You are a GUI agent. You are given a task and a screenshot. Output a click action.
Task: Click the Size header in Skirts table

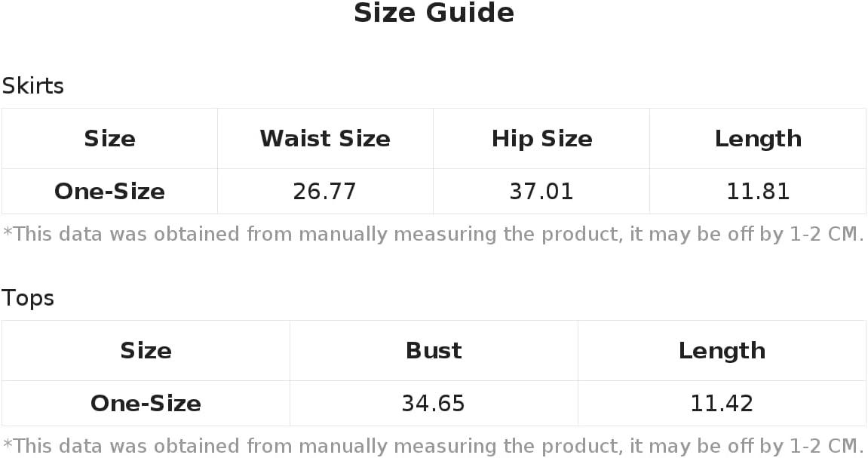109,139
